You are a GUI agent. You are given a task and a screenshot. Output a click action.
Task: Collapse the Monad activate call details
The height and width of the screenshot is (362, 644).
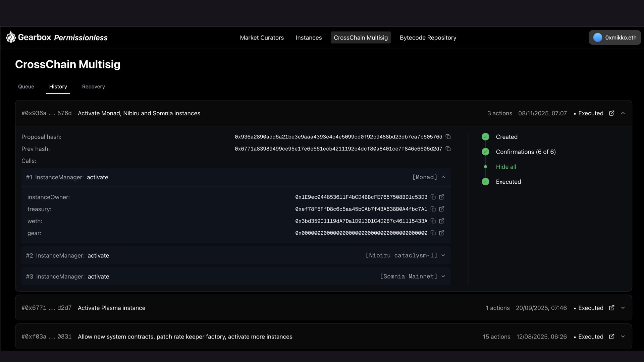click(x=443, y=177)
